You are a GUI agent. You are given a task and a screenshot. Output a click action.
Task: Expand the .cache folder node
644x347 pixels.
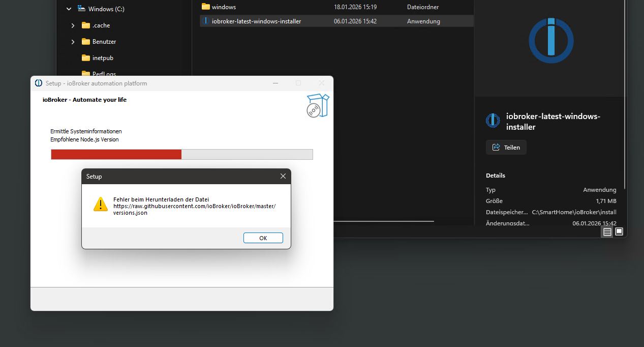click(x=73, y=25)
